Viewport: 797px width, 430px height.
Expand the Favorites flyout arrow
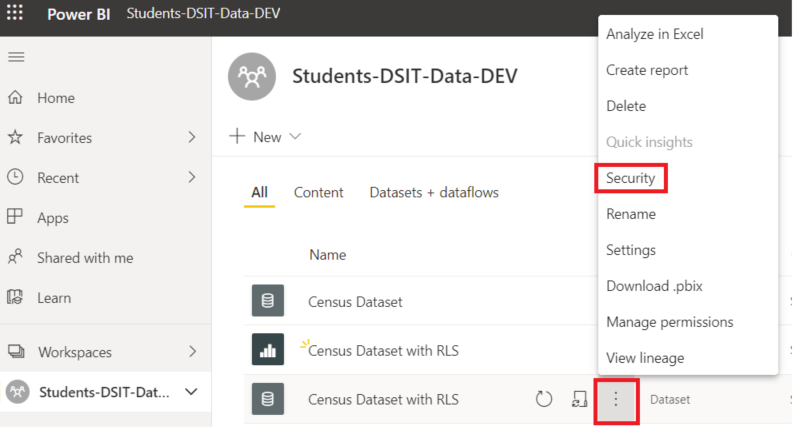tap(192, 137)
